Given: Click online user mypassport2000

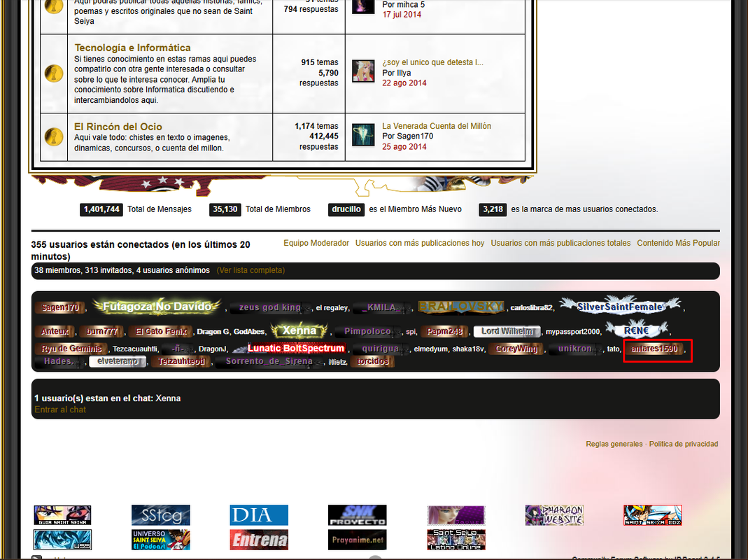Looking at the screenshot, I should [572, 332].
